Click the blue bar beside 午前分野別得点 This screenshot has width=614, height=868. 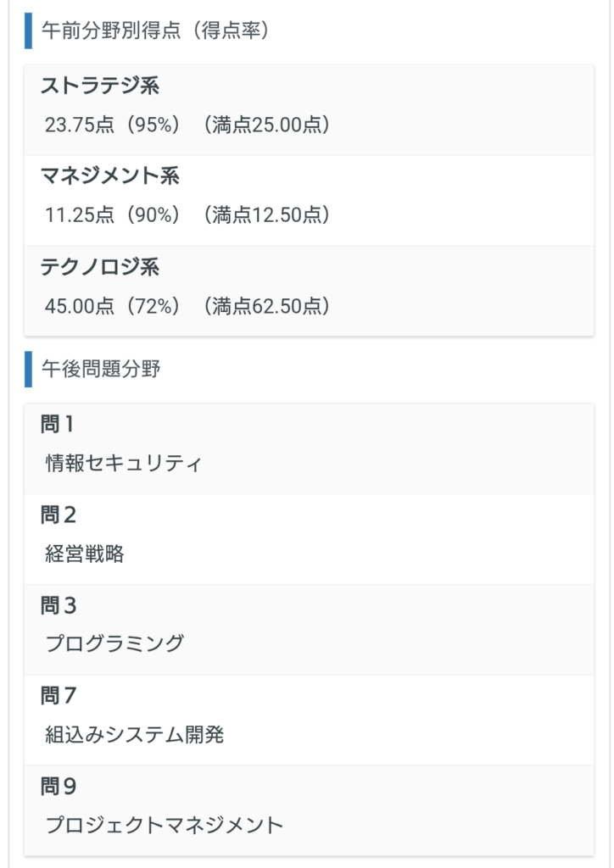click(x=28, y=31)
